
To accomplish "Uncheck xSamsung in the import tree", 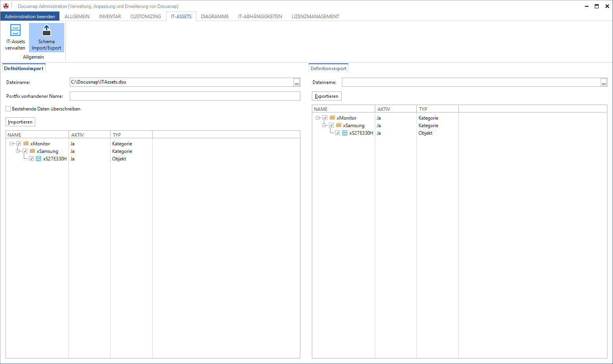I will click(x=25, y=151).
